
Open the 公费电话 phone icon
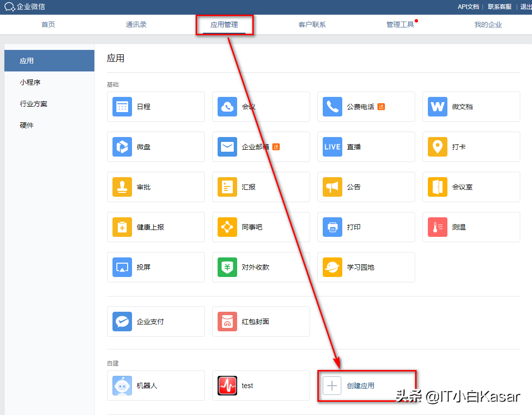[332, 107]
